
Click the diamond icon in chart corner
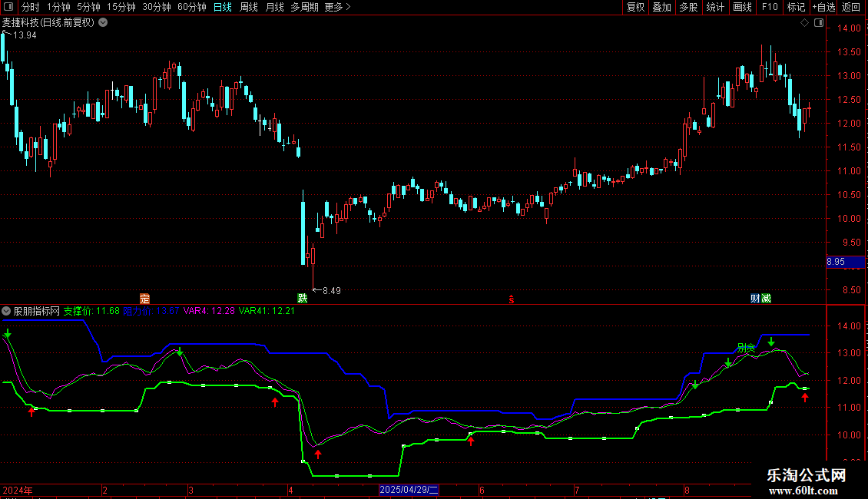[x=805, y=23]
